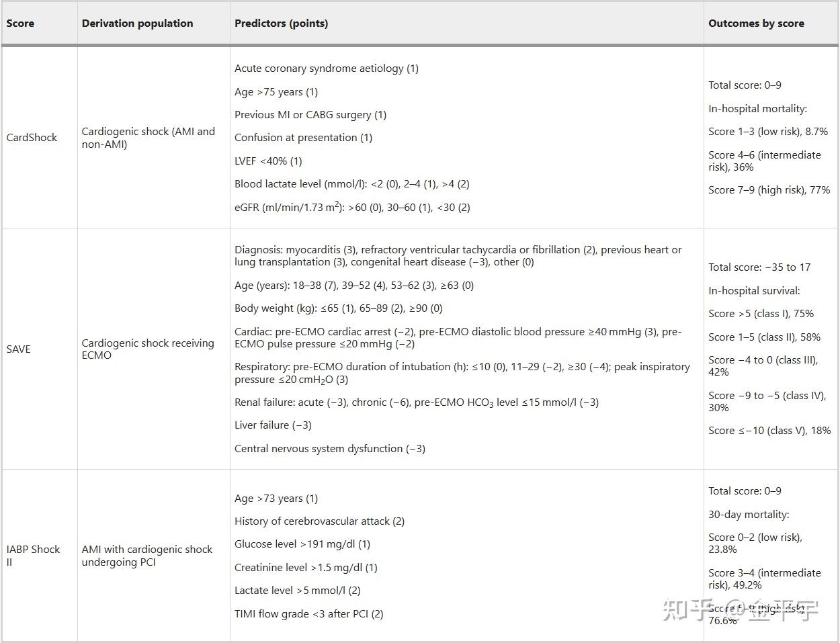Viewport: 840px width, 643px height.
Task: Click the Derivation population column header
Action: pos(137,24)
